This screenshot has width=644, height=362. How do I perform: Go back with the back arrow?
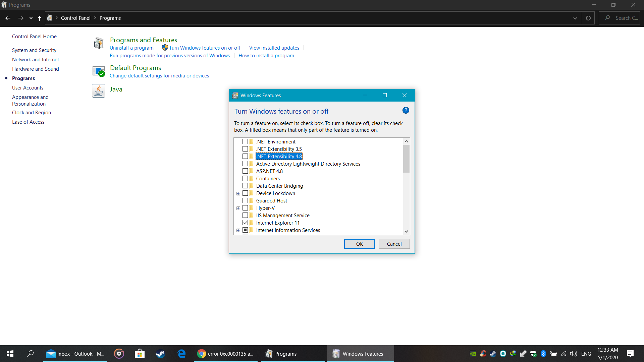[8, 18]
